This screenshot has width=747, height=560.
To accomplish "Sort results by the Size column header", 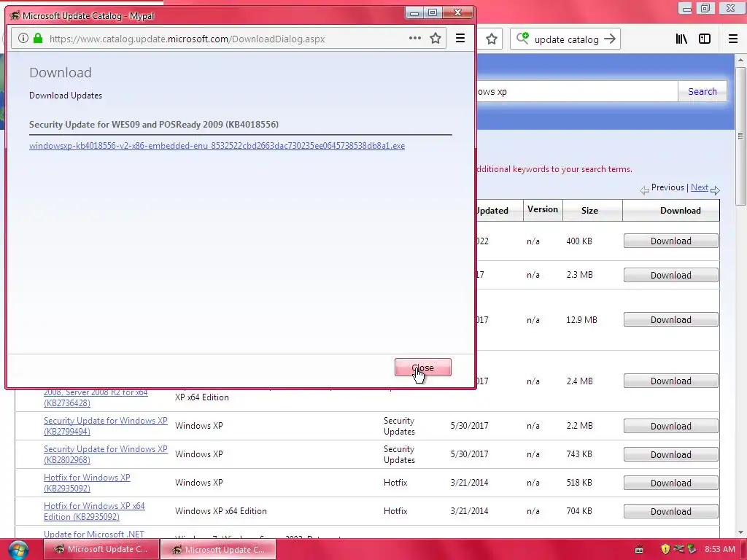I will tap(589, 211).
